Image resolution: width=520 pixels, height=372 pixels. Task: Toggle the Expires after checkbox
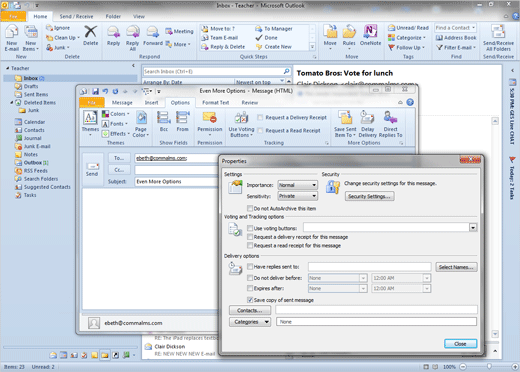click(x=250, y=288)
